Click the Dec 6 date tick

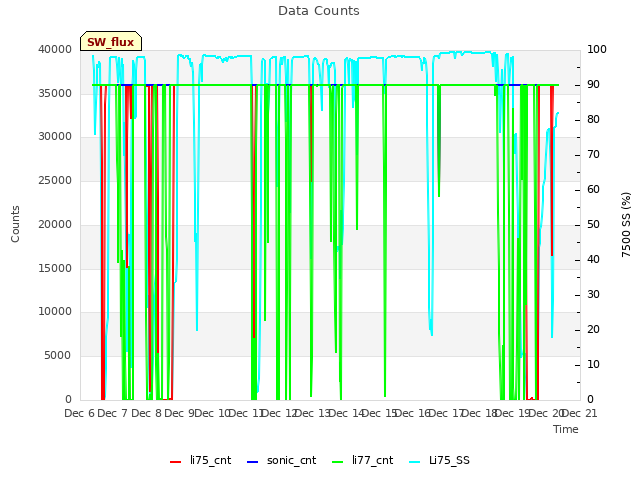(x=80, y=413)
